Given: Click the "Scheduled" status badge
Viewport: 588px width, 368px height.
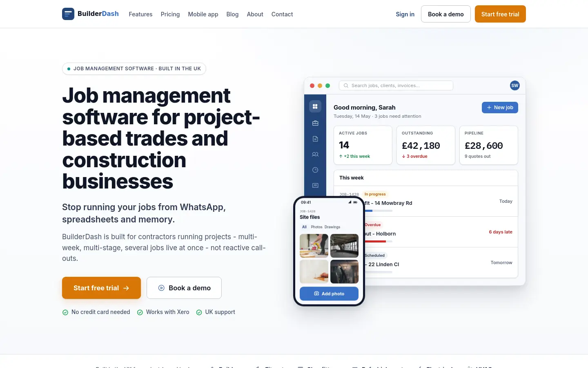Looking at the screenshot, I should (374, 256).
